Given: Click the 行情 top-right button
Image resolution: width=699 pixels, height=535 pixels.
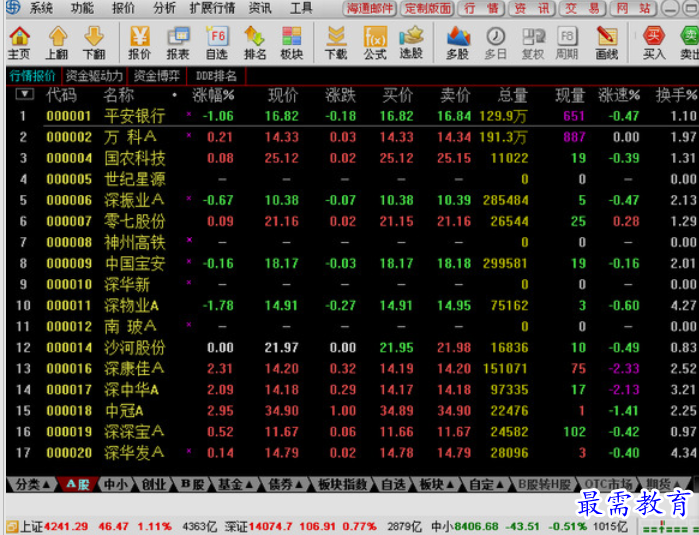Looking at the screenshot, I should [x=481, y=8].
